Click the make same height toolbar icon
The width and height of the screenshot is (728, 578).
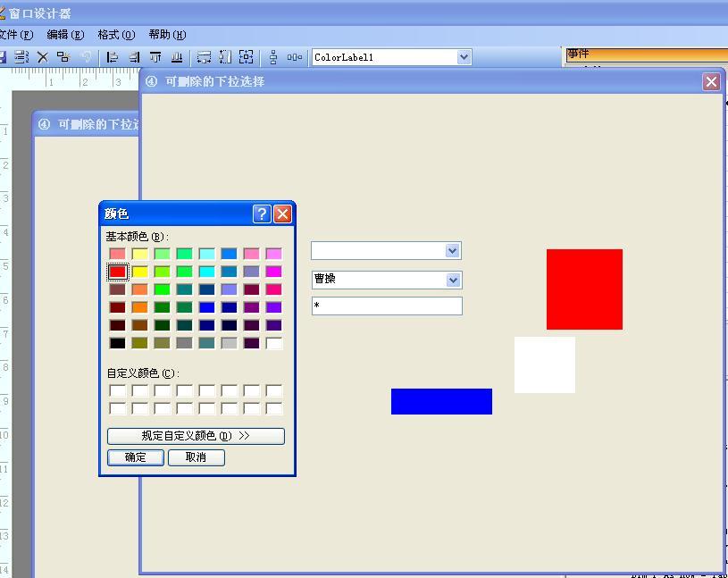point(225,57)
